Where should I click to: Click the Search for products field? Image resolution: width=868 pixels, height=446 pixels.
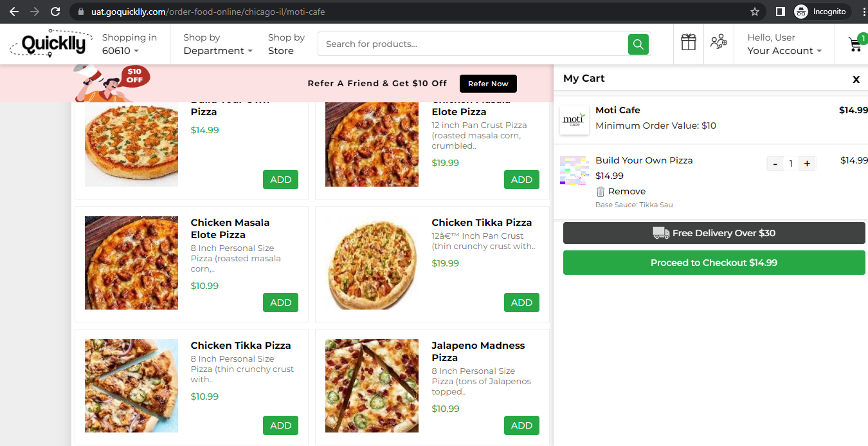coord(473,44)
